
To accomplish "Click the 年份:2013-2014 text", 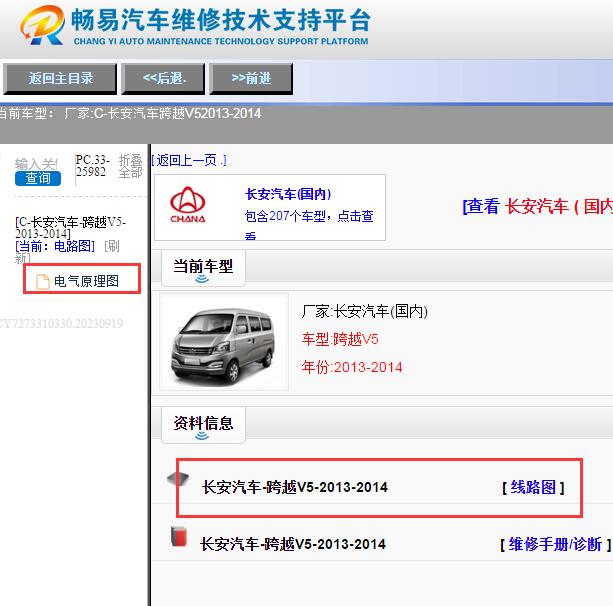I will click(352, 367).
